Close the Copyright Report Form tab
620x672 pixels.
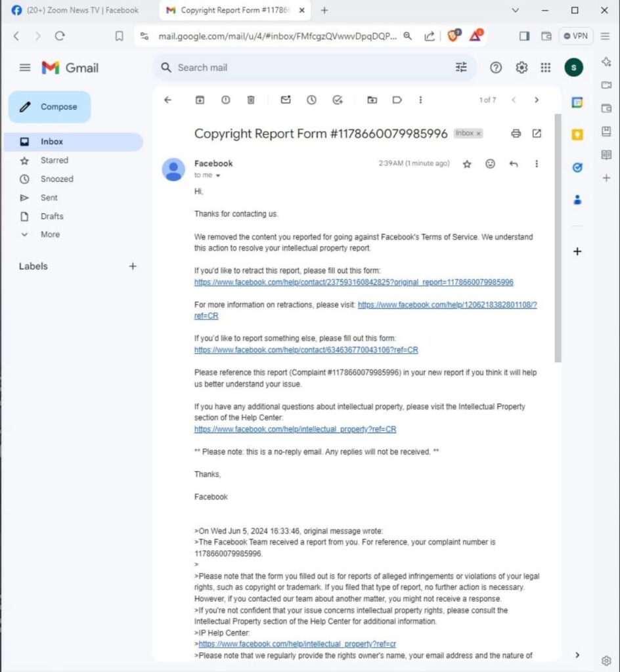click(302, 10)
